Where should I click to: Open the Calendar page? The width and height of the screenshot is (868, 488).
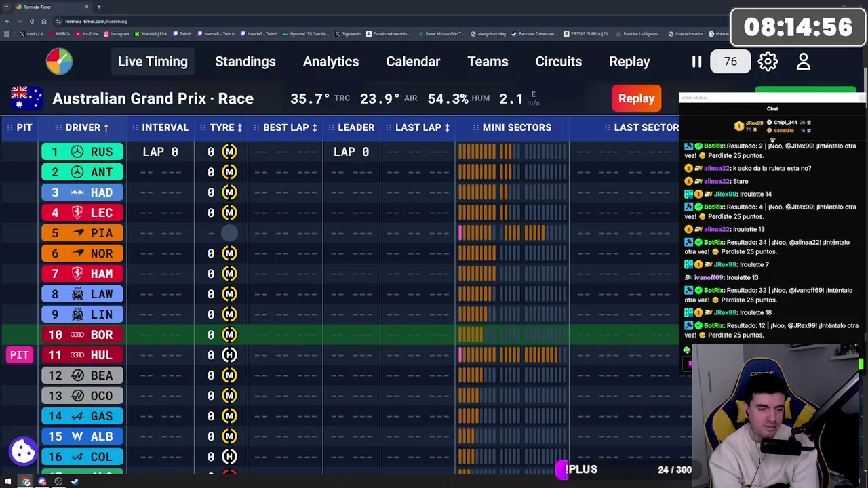point(413,62)
